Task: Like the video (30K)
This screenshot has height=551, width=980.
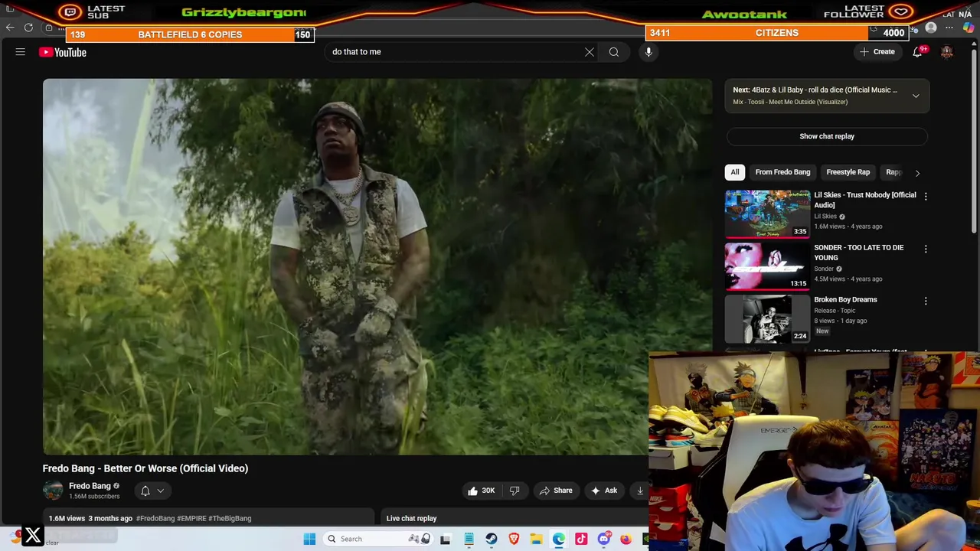Action: pyautogui.click(x=481, y=491)
